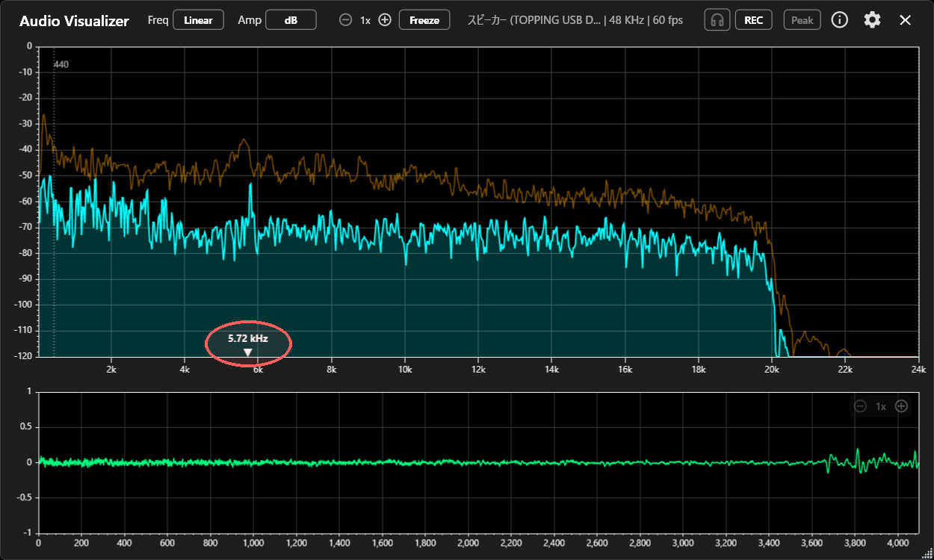Click the Audio Visualizer title
Viewport: 934px width, 560px height.
74,21
